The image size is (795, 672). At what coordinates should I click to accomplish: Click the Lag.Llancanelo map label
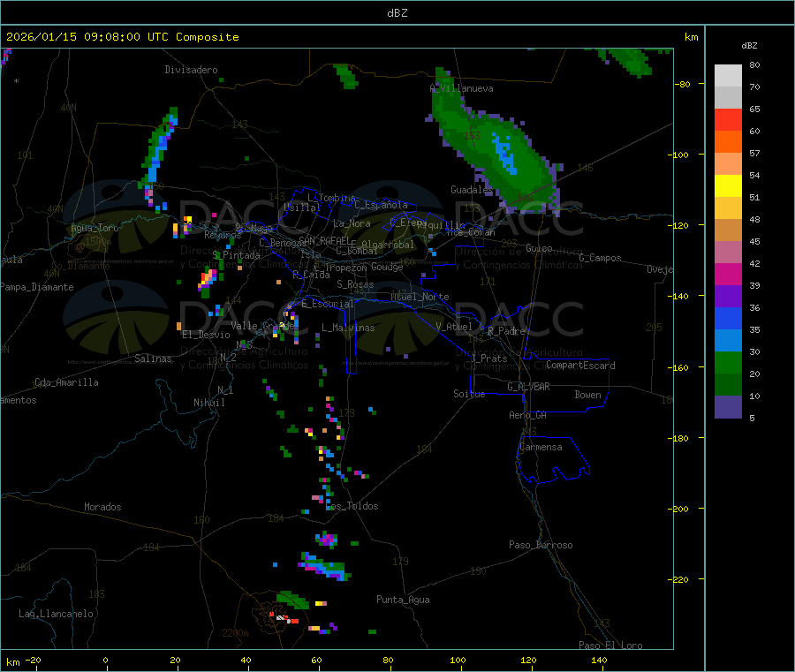coord(57,614)
